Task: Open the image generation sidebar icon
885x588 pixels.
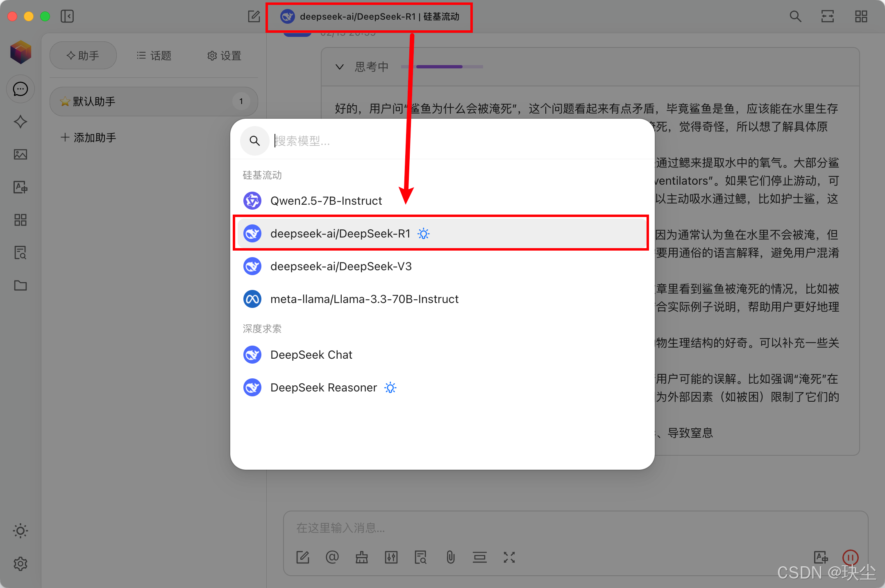Action: click(20, 154)
